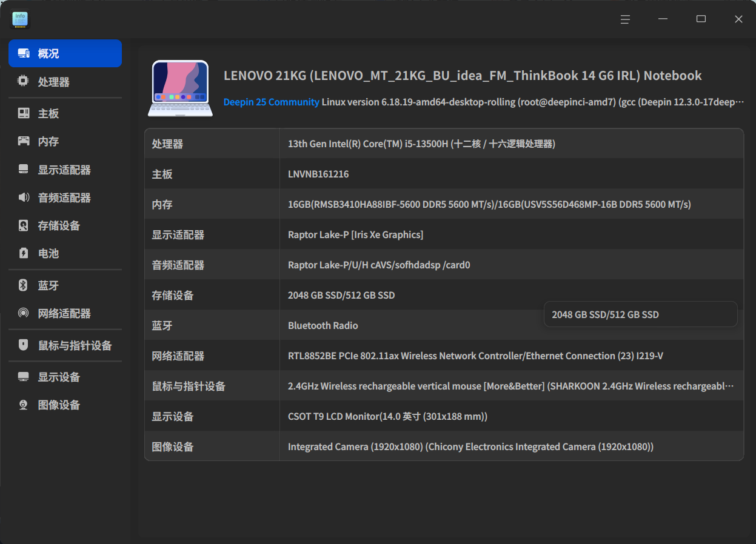
Task: Select the 存储设备 label in the table
Action: pos(173,295)
